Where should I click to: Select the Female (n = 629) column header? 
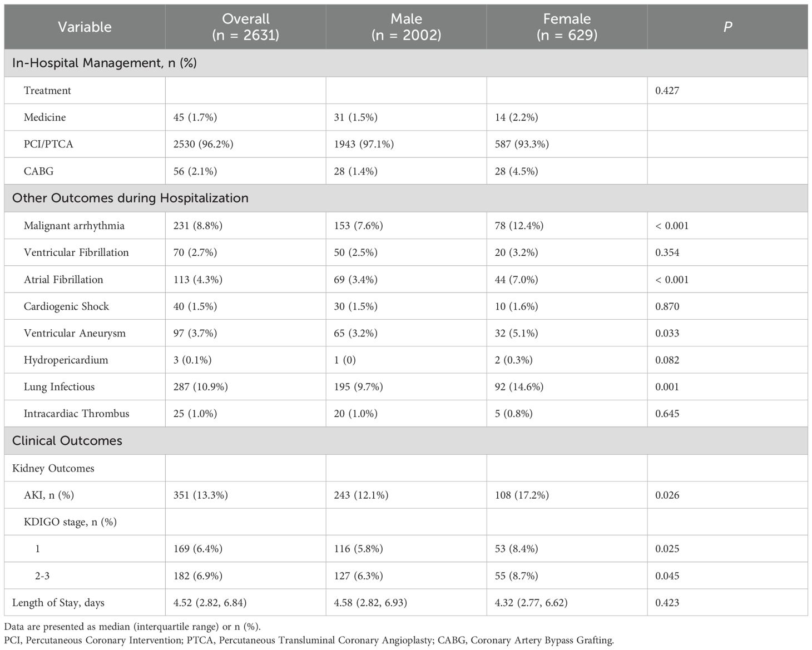[x=567, y=27]
